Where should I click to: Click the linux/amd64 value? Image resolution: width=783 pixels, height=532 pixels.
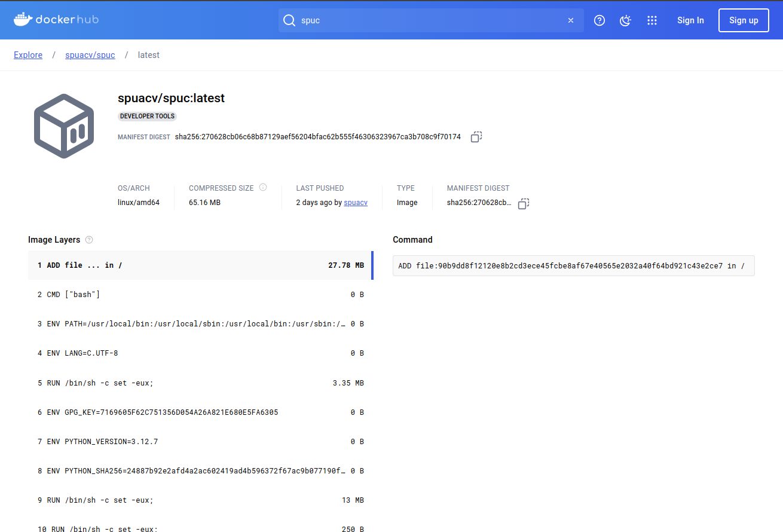[139, 203]
